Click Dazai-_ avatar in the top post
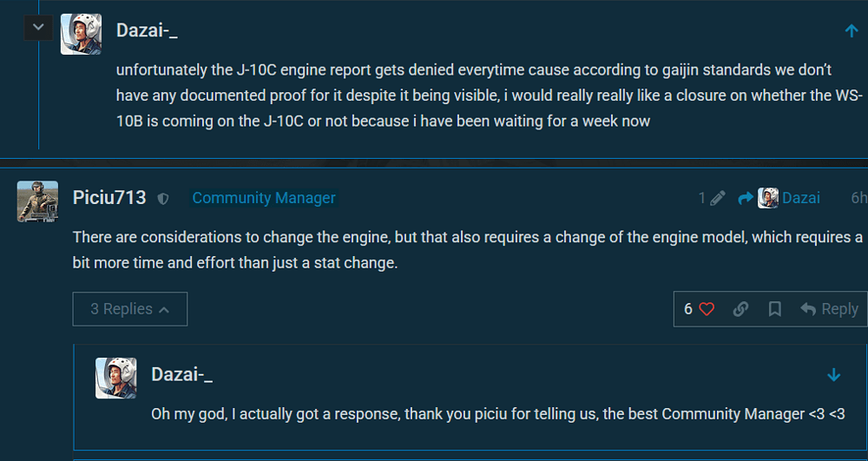The height and width of the screenshot is (461, 868). point(81,34)
